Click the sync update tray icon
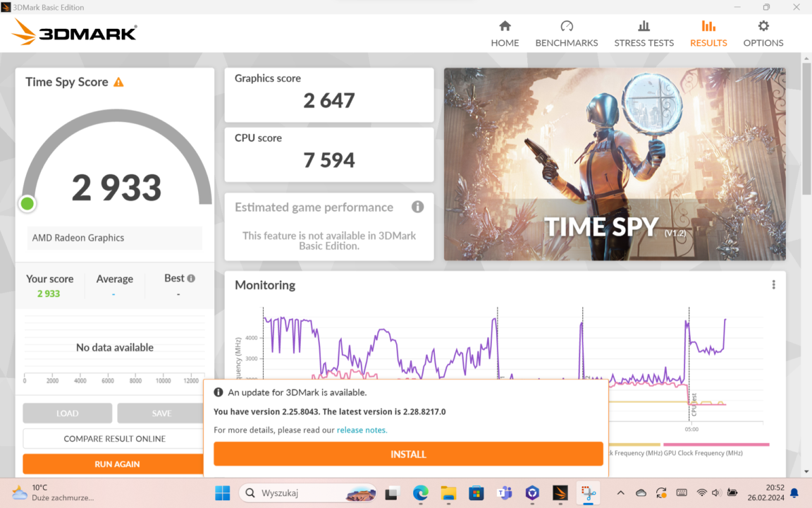This screenshot has width=812, height=508. pos(661,493)
